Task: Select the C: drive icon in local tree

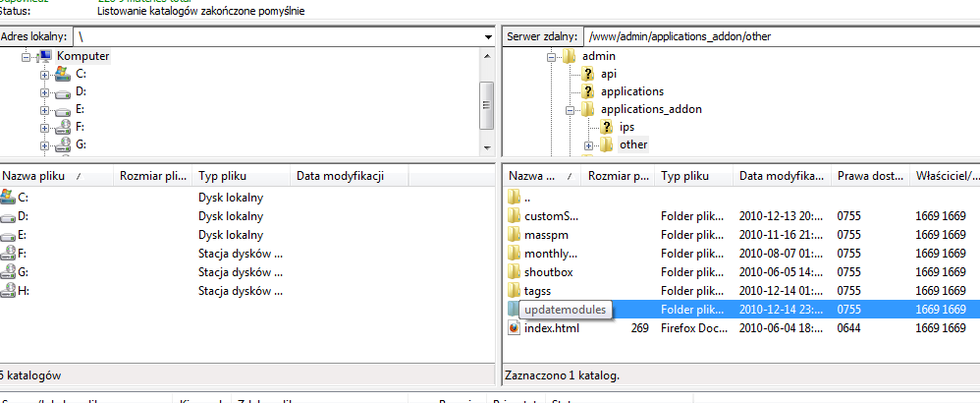Action: [63, 74]
